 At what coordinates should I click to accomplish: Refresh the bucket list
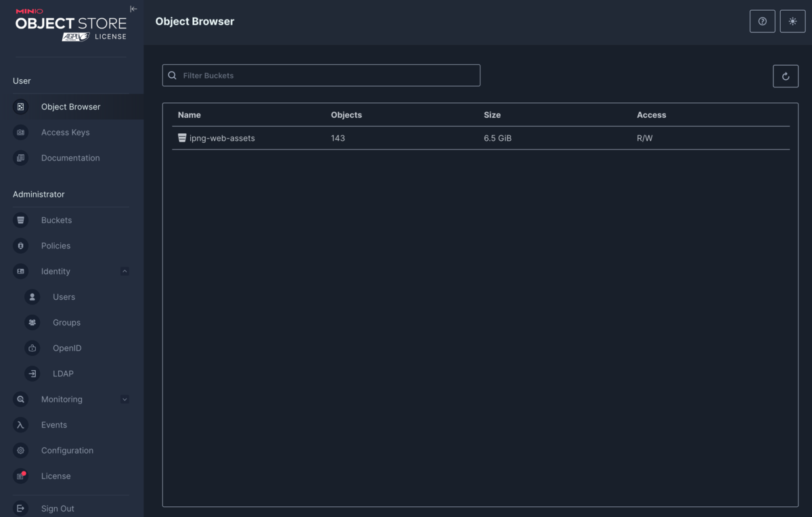click(x=786, y=76)
